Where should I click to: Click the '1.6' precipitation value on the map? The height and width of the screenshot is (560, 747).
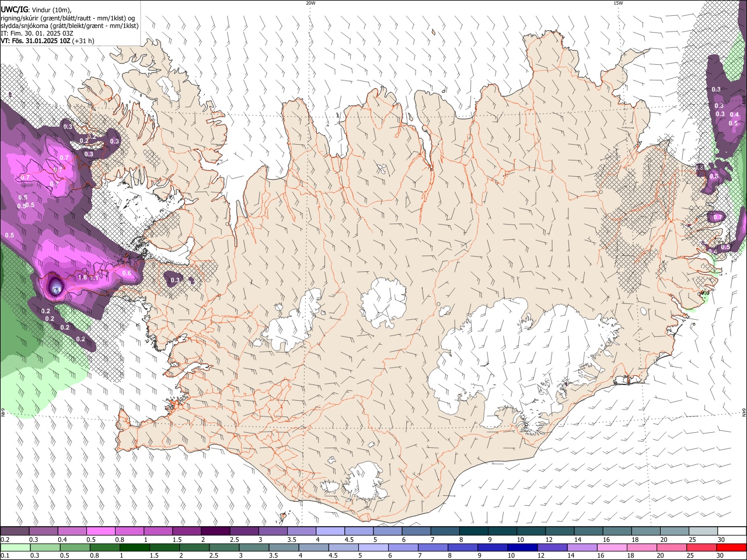coord(82,278)
